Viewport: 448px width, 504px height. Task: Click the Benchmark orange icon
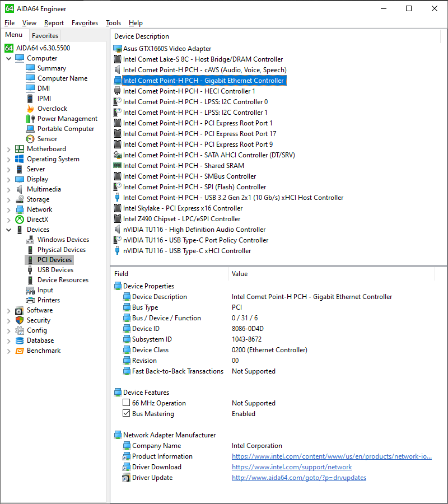click(x=20, y=351)
